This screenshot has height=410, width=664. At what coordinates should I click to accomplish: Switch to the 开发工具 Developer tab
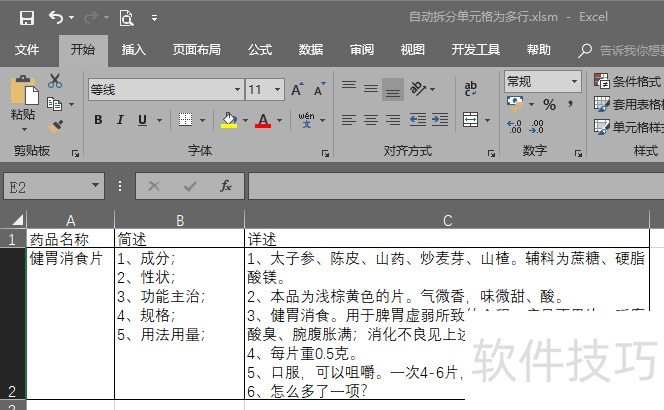(475, 50)
